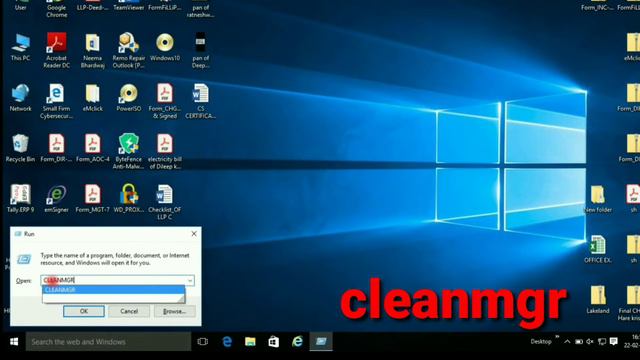Viewport: 640px width, 360px height.
Task: Launch Acrobat Reader DC shortcut
Action: 56,50
